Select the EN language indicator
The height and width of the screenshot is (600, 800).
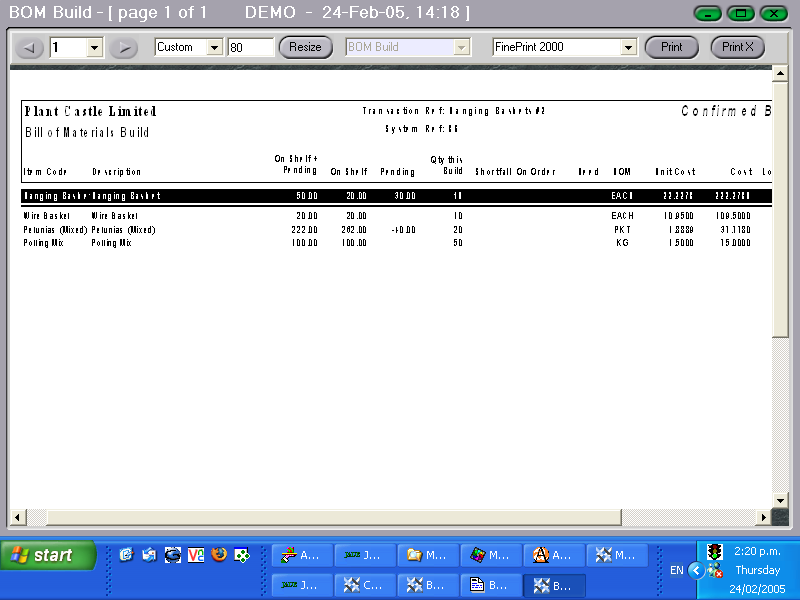click(677, 570)
